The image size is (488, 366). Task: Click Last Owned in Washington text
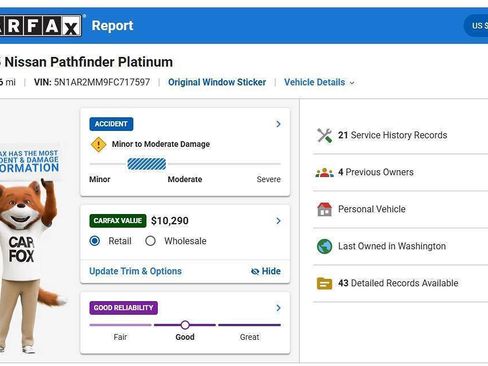(392, 246)
